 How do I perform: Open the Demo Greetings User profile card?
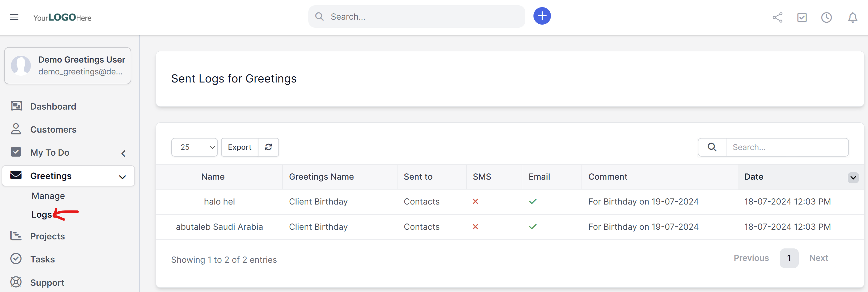coord(67,66)
